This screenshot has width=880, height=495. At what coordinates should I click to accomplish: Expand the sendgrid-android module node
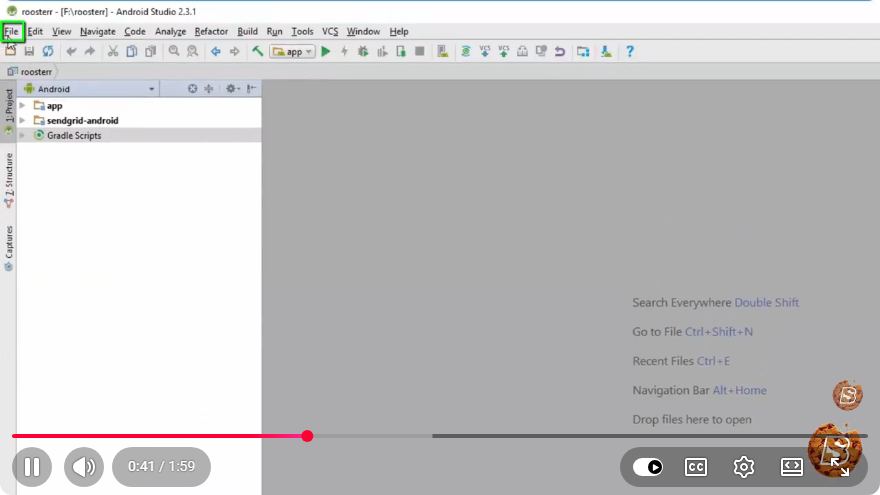tap(22, 120)
